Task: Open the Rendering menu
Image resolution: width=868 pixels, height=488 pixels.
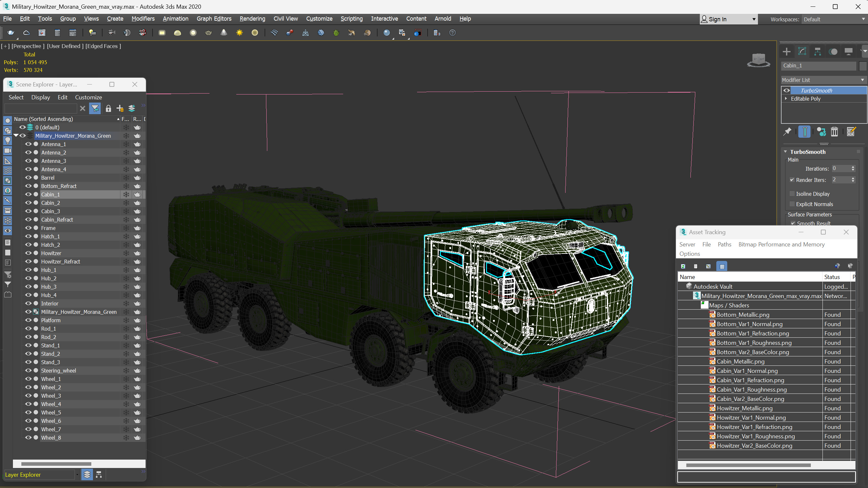Action: point(252,18)
